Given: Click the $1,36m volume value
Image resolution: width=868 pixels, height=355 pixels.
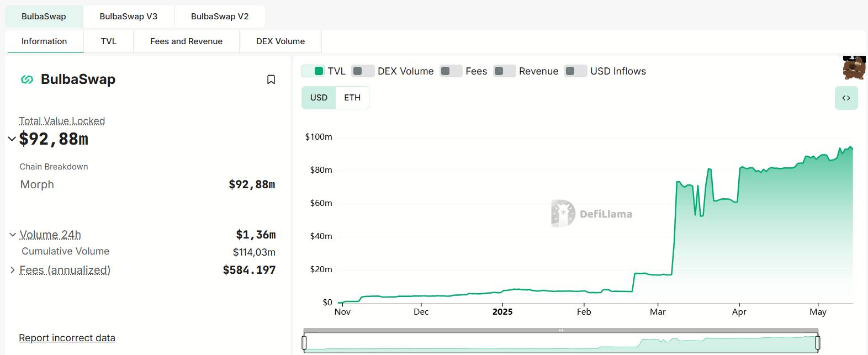Looking at the screenshot, I should click(256, 235).
